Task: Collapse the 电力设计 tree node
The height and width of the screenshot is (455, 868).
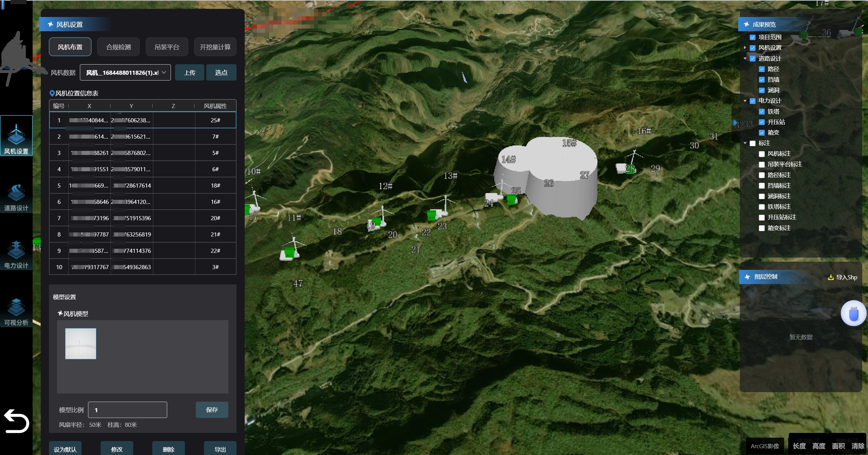Action: click(745, 101)
